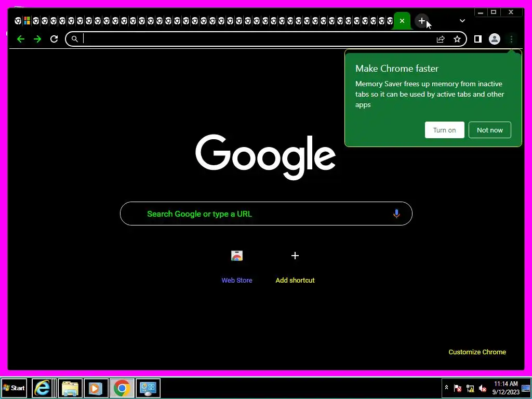This screenshot has height=399, width=532.
Task: Reload the current page
Action: pos(54,39)
